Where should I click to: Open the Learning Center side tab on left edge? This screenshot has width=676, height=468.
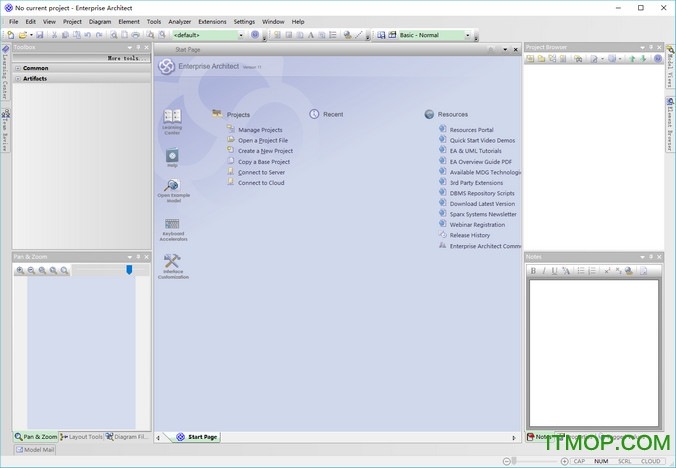click(x=5, y=71)
